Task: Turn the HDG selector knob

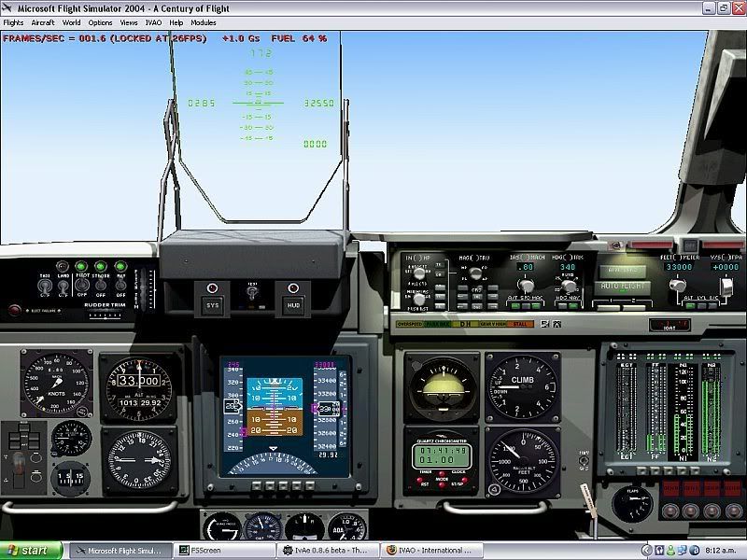Action: 567,285
